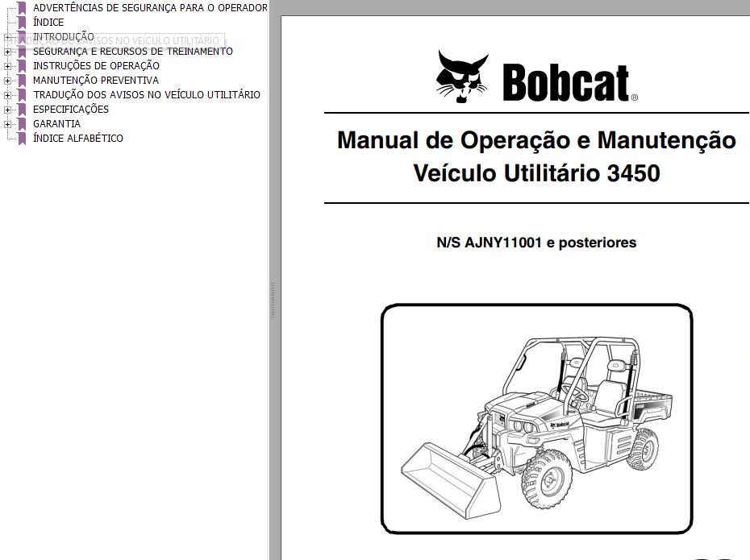The width and height of the screenshot is (750, 560).
Task: Click bookmark icon beside TRADUÇÃO DOS AVISOS
Action: pos(22,95)
